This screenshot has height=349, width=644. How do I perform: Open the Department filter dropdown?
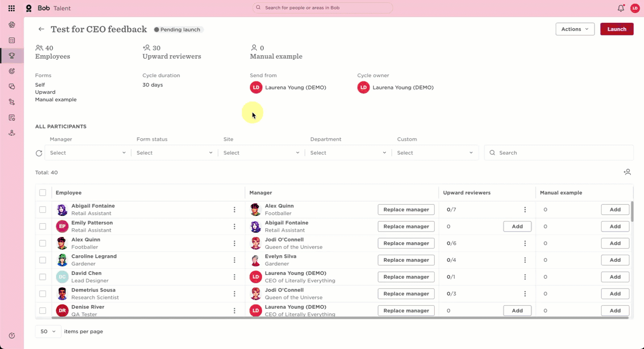tap(348, 153)
